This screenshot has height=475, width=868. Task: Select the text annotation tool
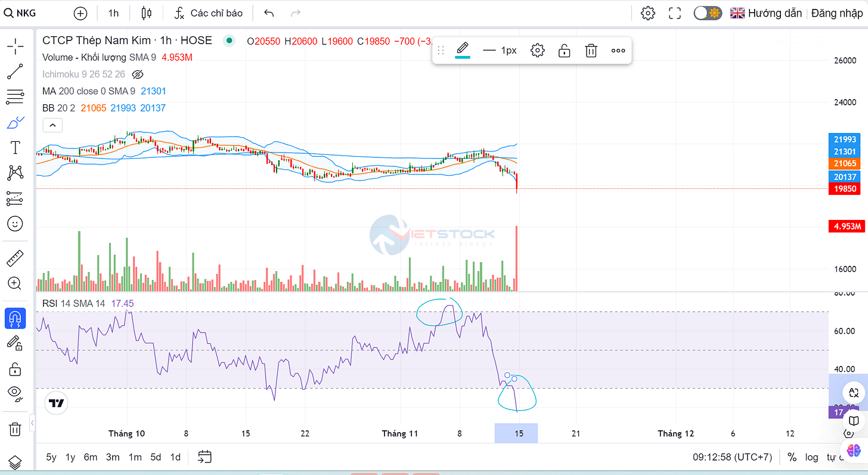[x=15, y=148]
